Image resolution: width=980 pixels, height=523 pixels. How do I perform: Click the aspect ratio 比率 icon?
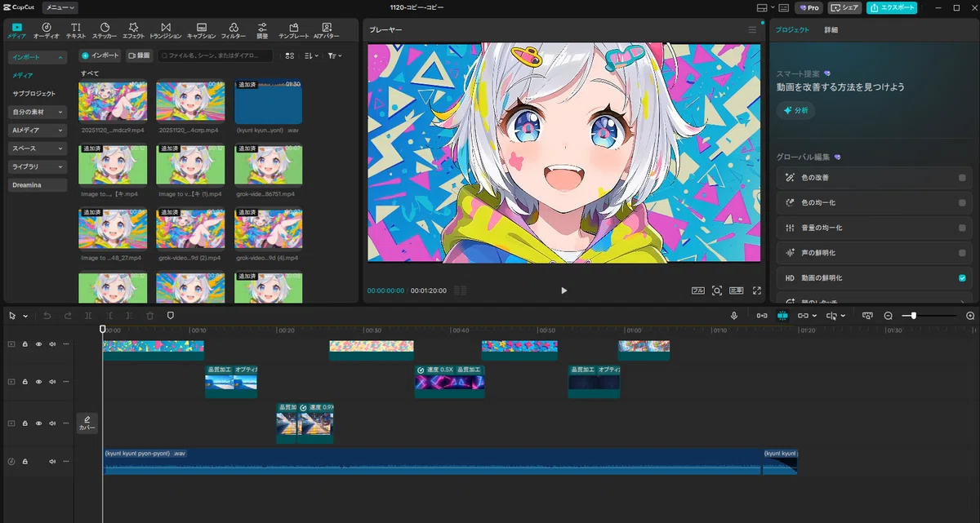[737, 290]
